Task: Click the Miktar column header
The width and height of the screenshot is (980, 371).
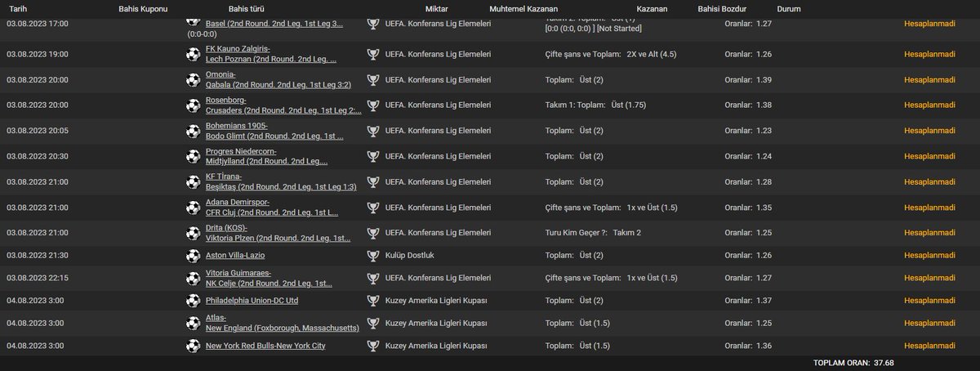Action: [437, 8]
